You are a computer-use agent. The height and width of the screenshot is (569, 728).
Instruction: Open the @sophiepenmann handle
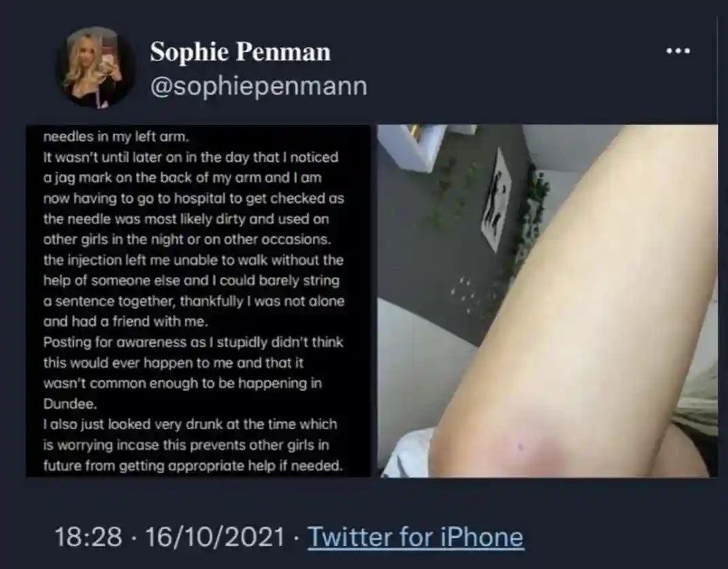(259, 86)
